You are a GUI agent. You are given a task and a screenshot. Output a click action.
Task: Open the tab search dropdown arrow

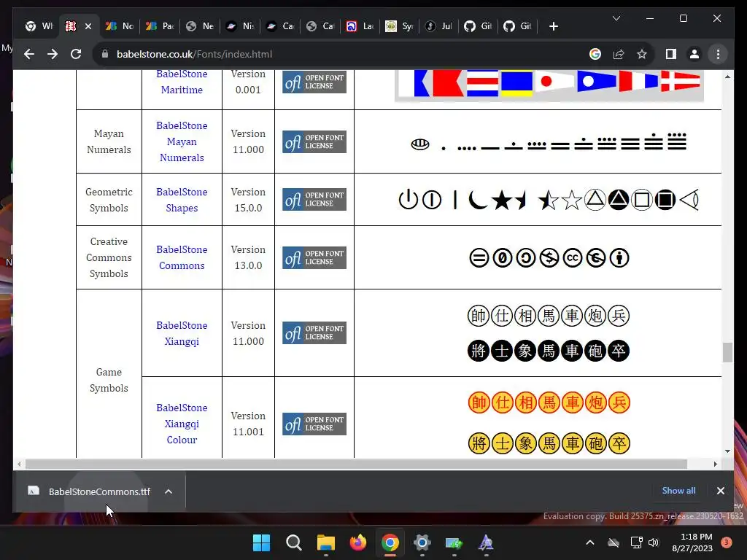(x=616, y=18)
